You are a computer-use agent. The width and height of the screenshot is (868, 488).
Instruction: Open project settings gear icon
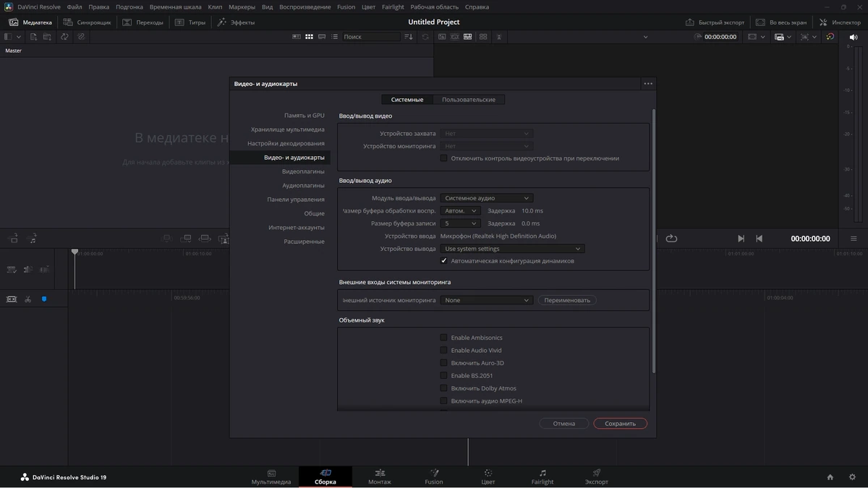click(852, 477)
